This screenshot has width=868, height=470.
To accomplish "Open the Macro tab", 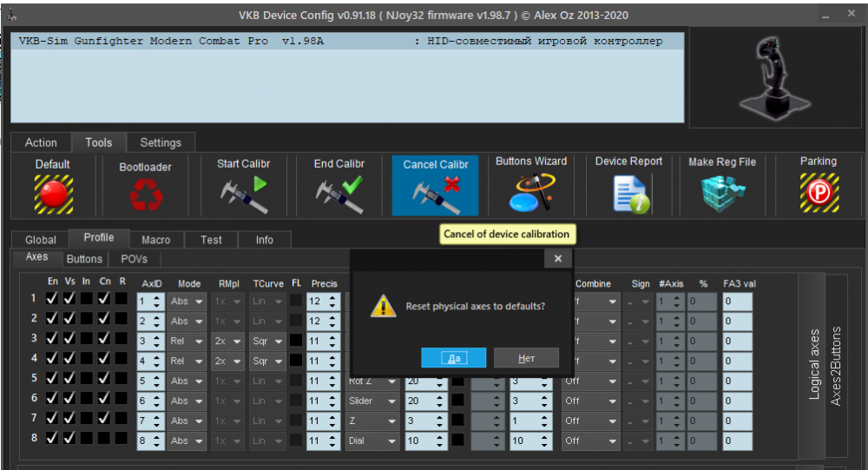I will pos(155,240).
